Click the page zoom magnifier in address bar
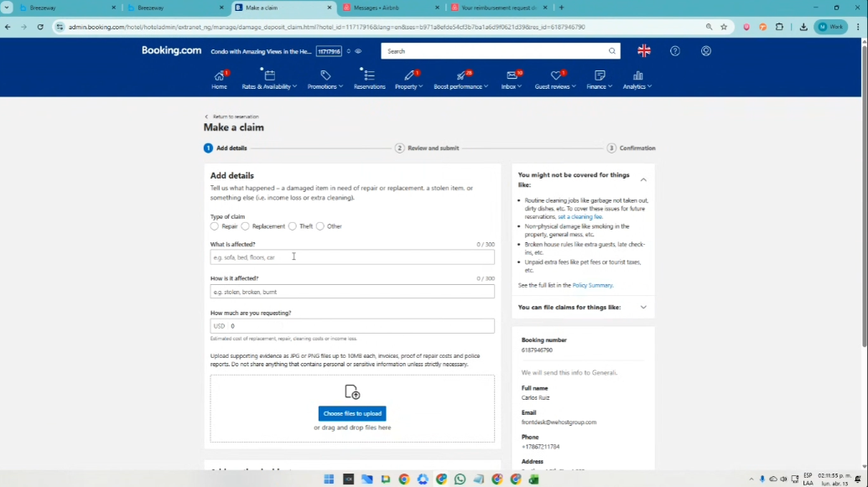The width and height of the screenshot is (868, 487). click(x=709, y=27)
